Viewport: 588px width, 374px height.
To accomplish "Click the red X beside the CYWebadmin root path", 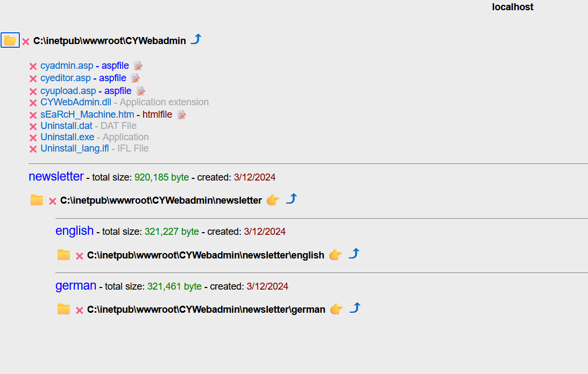I will pyautogui.click(x=26, y=41).
